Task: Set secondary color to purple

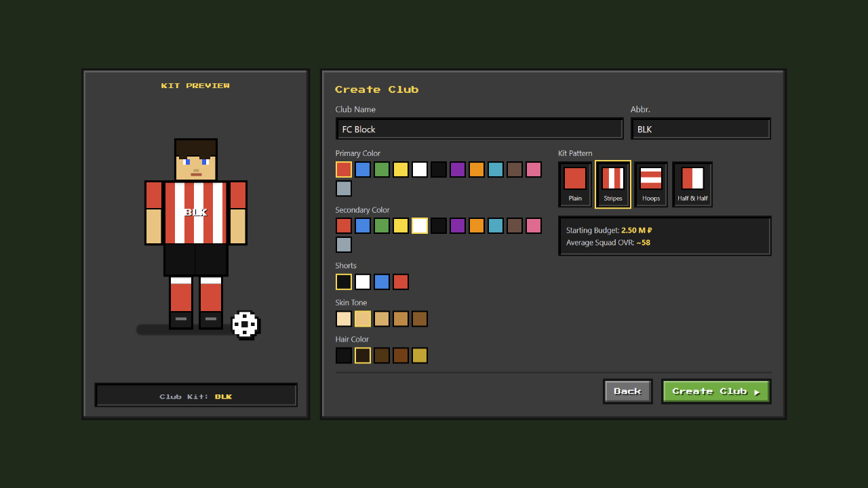Action: tap(458, 226)
